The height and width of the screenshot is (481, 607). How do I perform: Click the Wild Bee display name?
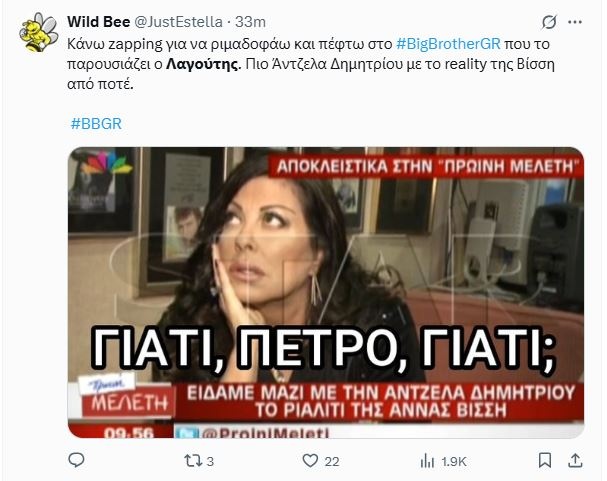98,22
